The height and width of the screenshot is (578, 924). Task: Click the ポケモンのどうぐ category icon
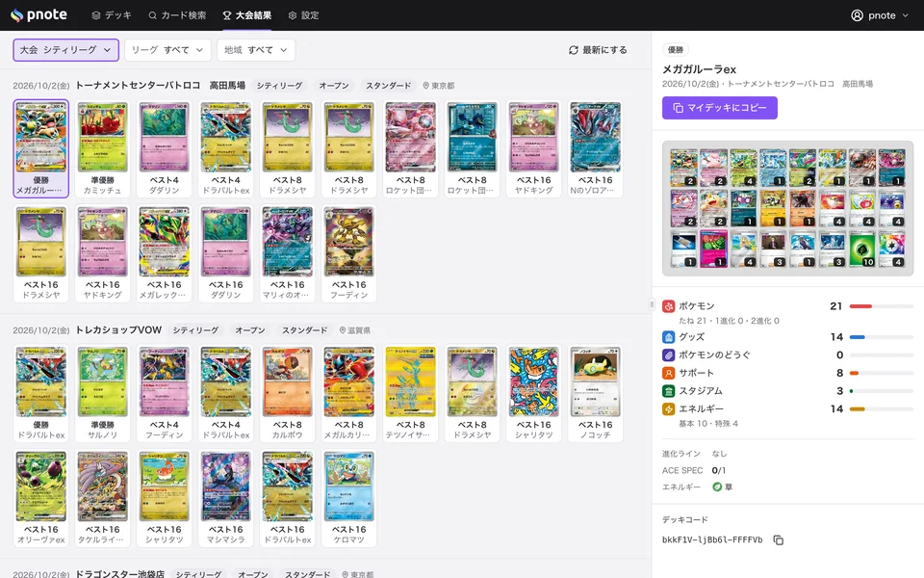tap(668, 355)
